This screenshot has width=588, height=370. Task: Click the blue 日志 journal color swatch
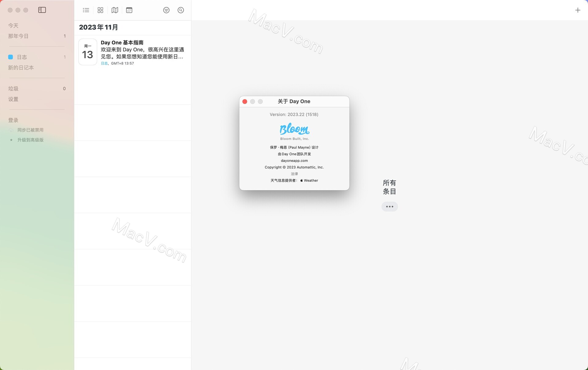pos(10,57)
